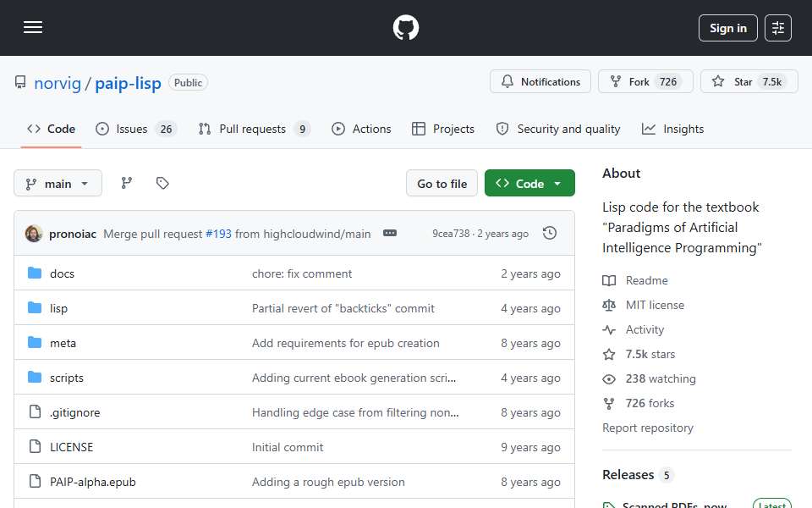Open 'Add requirements for epub creation' commit
Screen dimensions: 812x508
[x=346, y=343]
